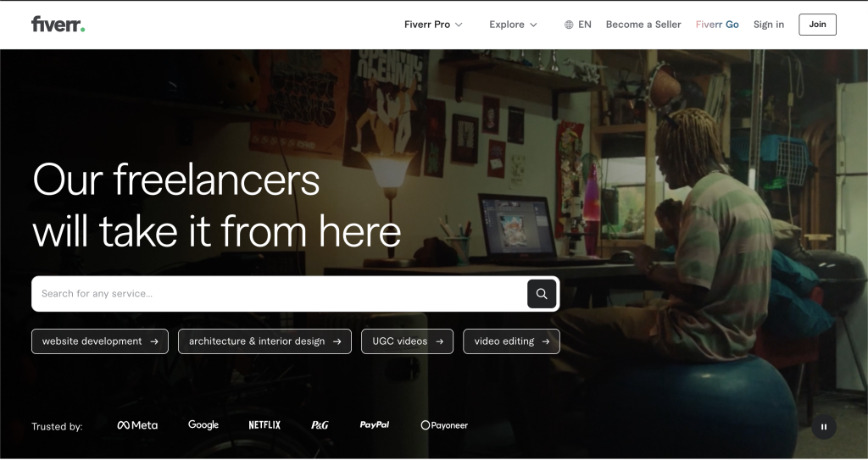Image resolution: width=868 pixels, height=460 pixels.
Task: Click Sign in
Action: (x=768, y=25)
